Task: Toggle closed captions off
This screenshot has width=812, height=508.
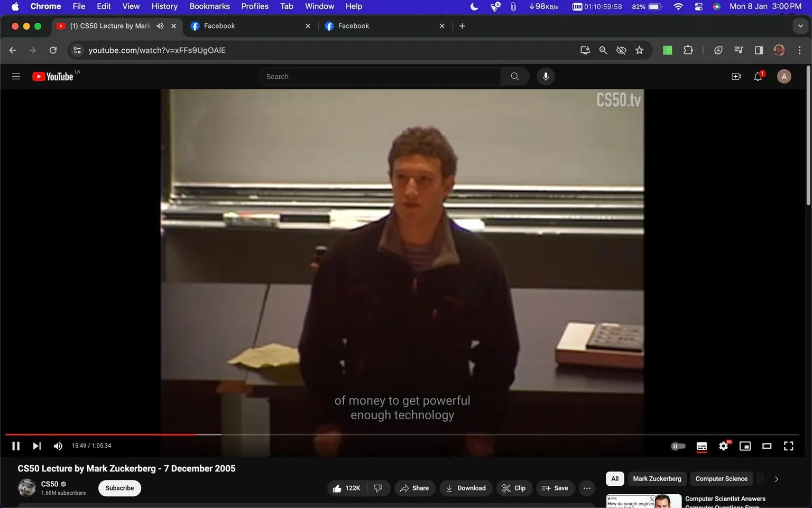Action: 702,446
